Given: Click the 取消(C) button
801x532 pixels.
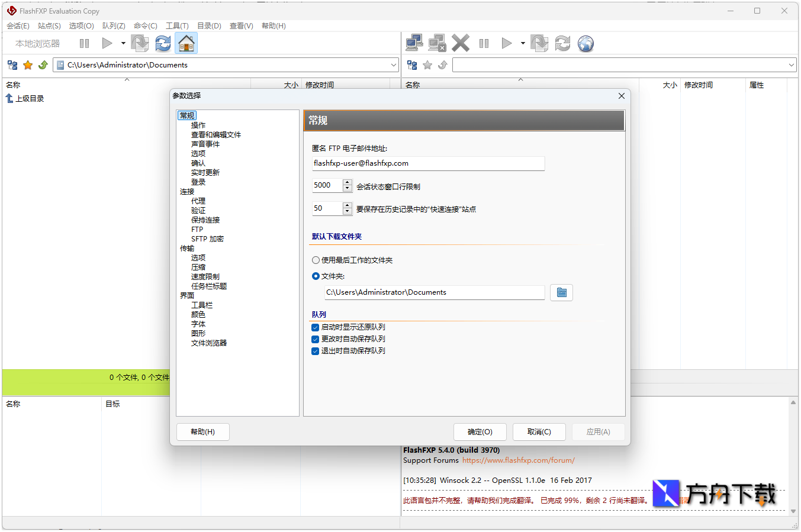Looking at the screenshot, I should [x=539, y=432].
